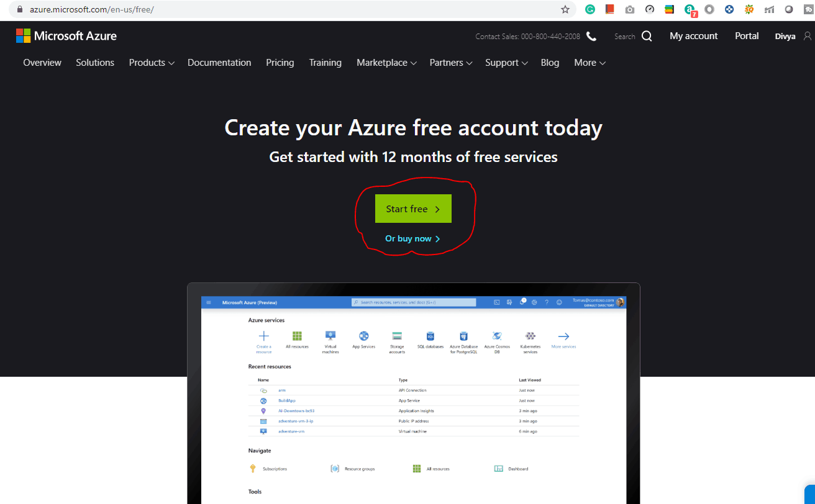Expand the More navigation dropdown
815x504 pixels.
[589, 63]
